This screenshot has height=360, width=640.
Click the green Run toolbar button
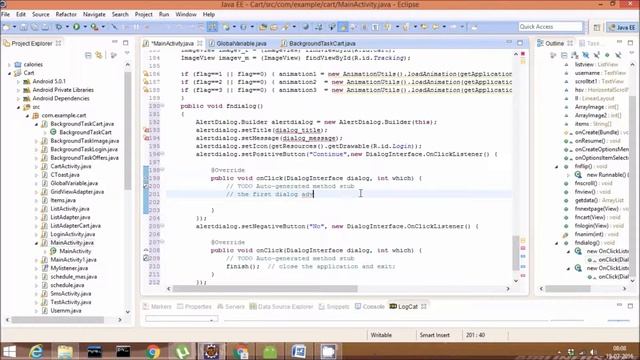point(76,27)
